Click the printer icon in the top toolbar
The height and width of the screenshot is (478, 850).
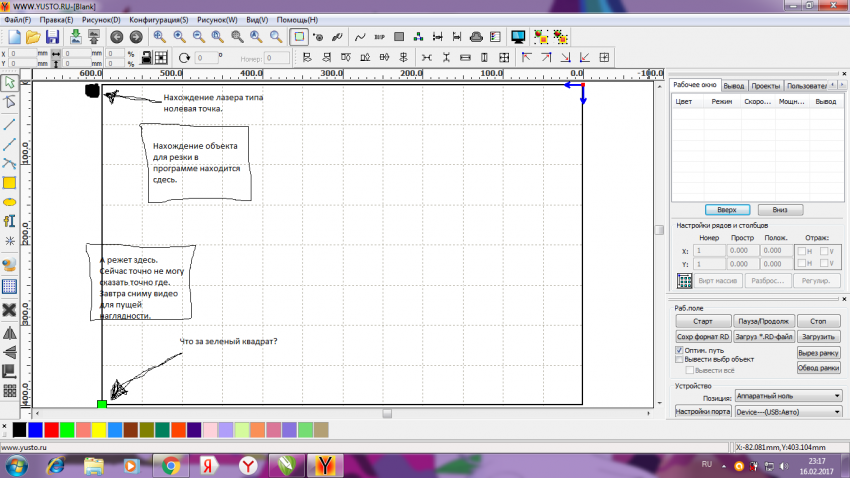(x=478, y=37)
